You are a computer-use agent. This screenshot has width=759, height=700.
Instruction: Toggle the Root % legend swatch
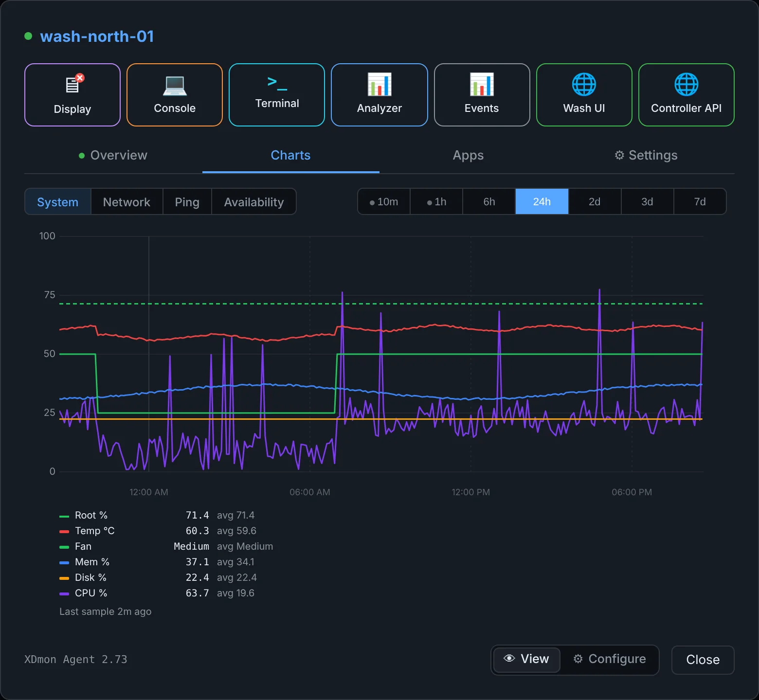point(64,516)
